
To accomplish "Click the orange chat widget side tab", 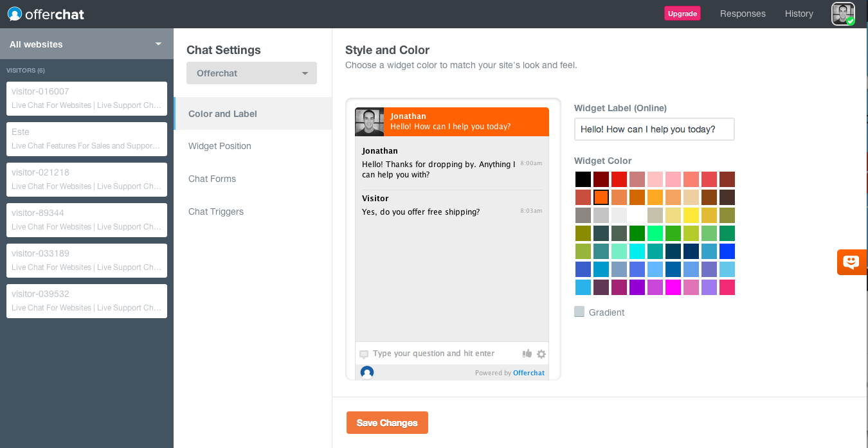I will tap(851, 262).
